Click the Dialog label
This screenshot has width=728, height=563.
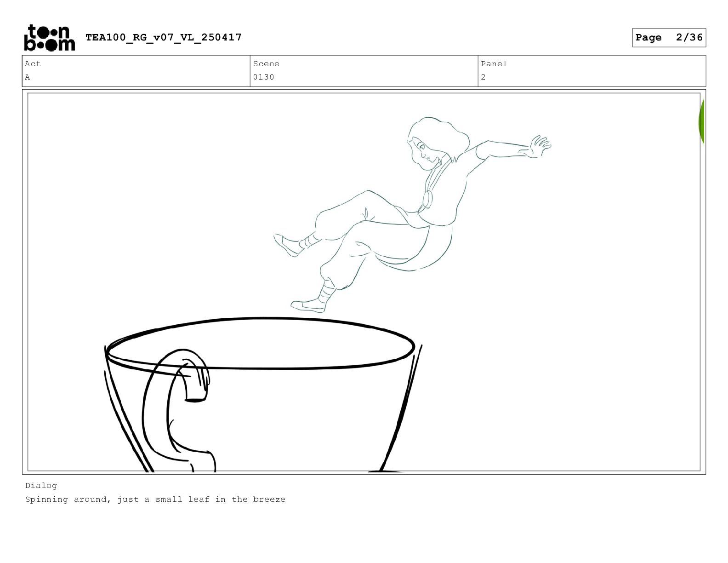click(41, 486)
